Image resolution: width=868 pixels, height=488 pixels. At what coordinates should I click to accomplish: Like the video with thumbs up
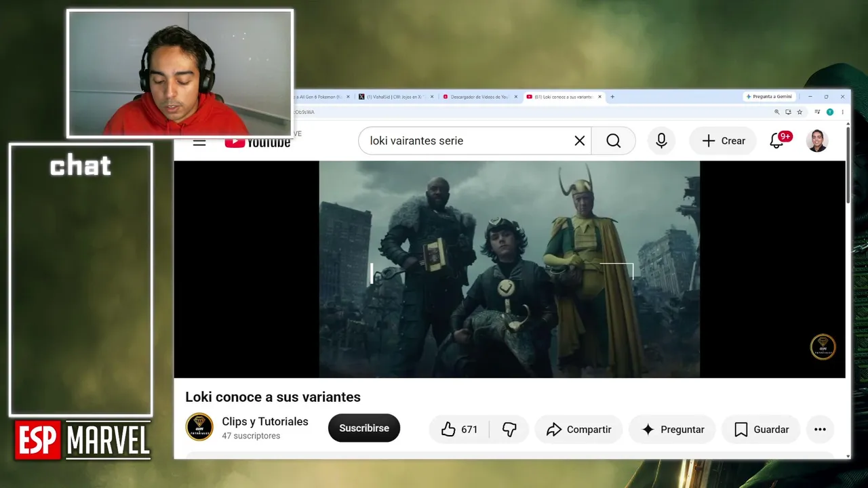point(459,429)
